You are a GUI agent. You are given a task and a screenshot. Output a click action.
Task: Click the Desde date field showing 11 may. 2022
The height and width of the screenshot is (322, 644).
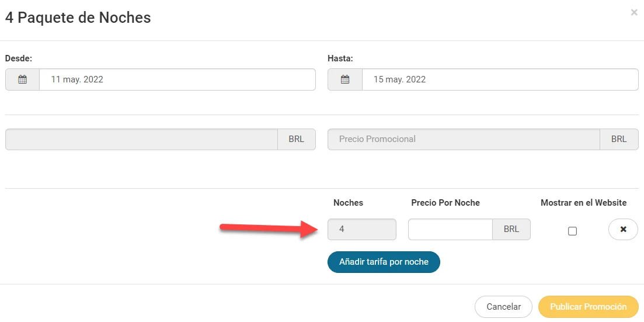[x=177, y=79]
